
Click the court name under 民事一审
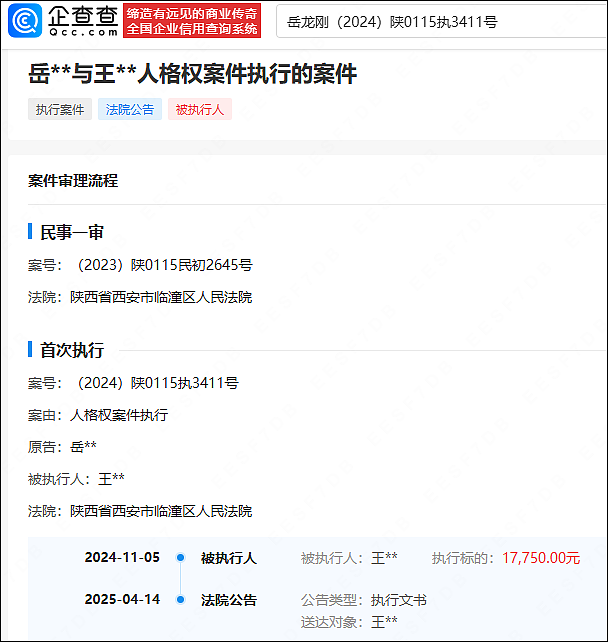tap(161, 297)
